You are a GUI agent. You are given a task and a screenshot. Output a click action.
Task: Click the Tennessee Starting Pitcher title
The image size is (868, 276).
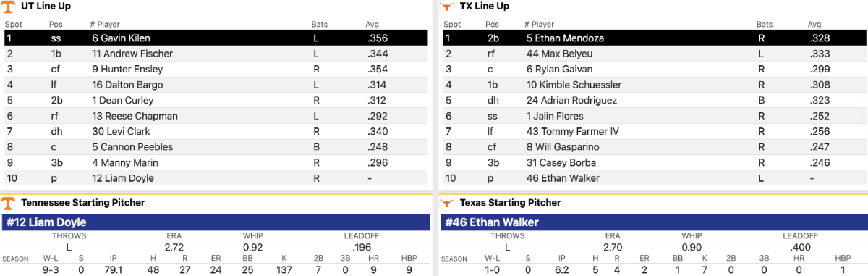(82, 203)
